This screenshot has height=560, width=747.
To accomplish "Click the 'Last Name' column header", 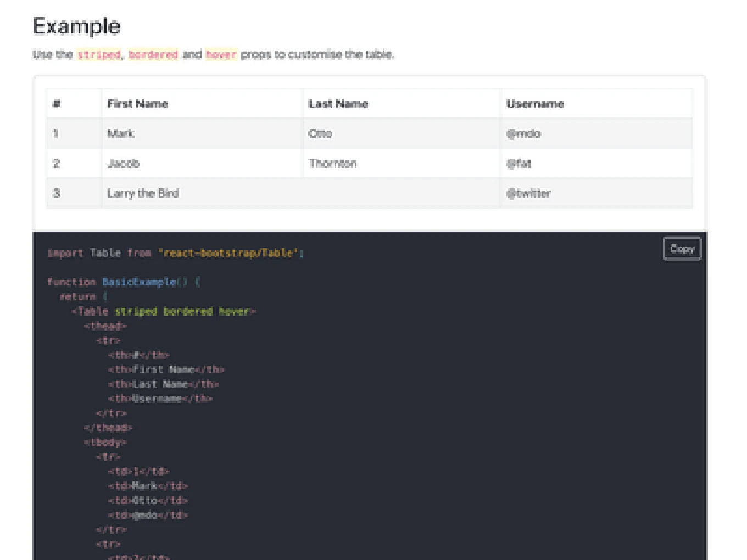I will click(402, 104).
